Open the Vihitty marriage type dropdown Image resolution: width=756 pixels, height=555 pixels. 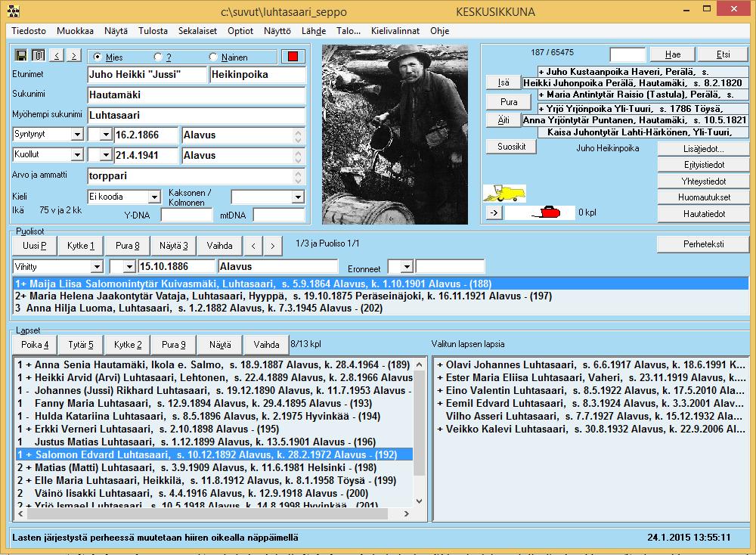click(x=97, y=267)
